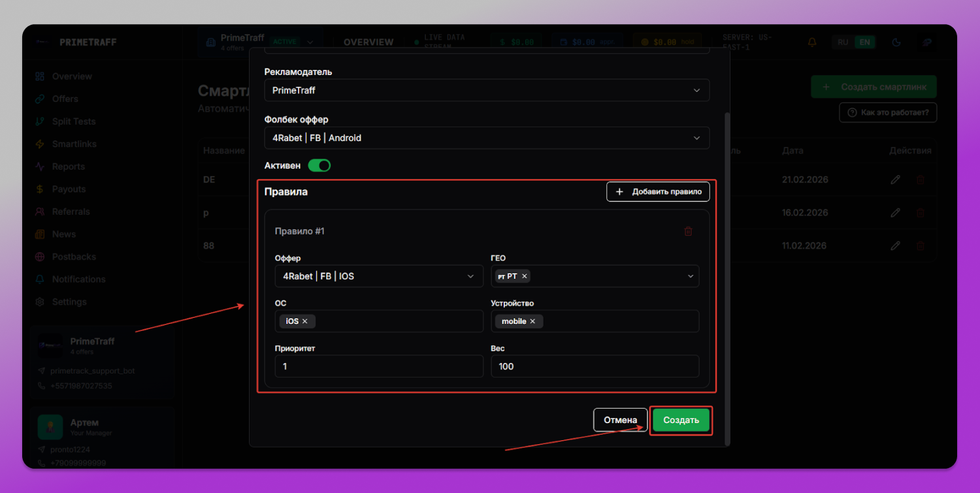Delete the smartlink dated 11.02.2026
The width and height of the screenshot is (980, 493).
921,246
